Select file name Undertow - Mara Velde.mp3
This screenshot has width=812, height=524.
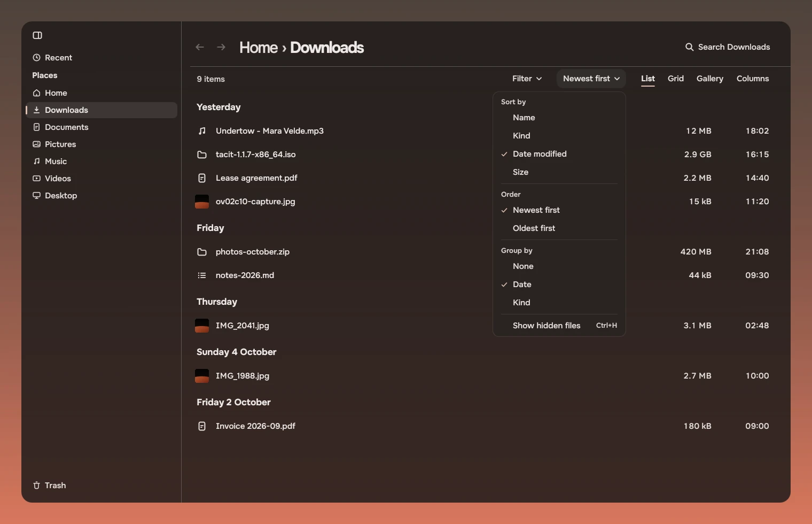click(270, 131)
